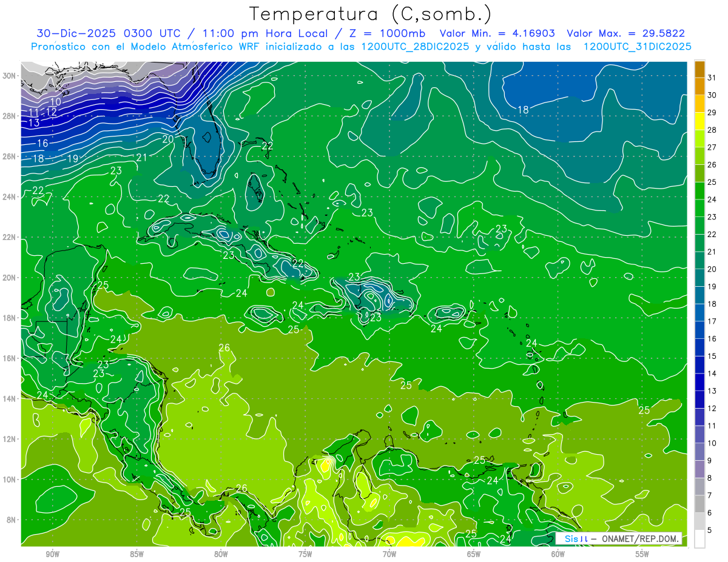Image resolution: width=728 pixels, height=562 pixels.
Task: Click the "Valor Min. = 4.16903" text
Action: tap(497, 33)
